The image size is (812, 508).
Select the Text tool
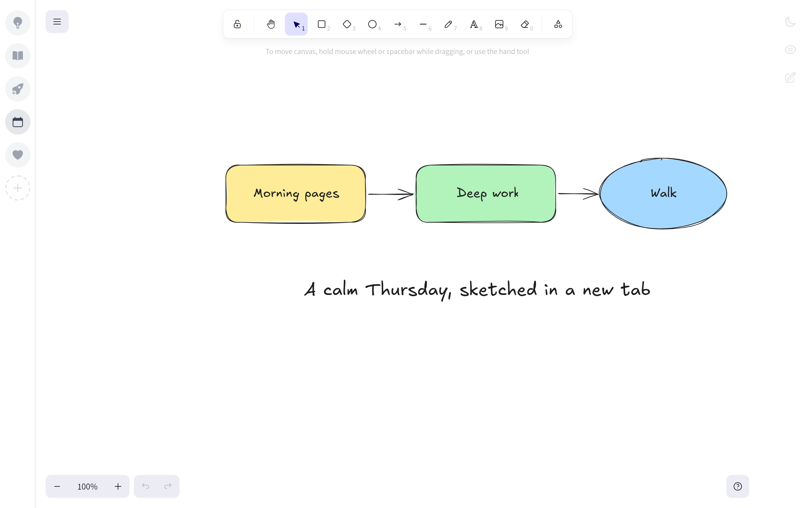point(474,24)
